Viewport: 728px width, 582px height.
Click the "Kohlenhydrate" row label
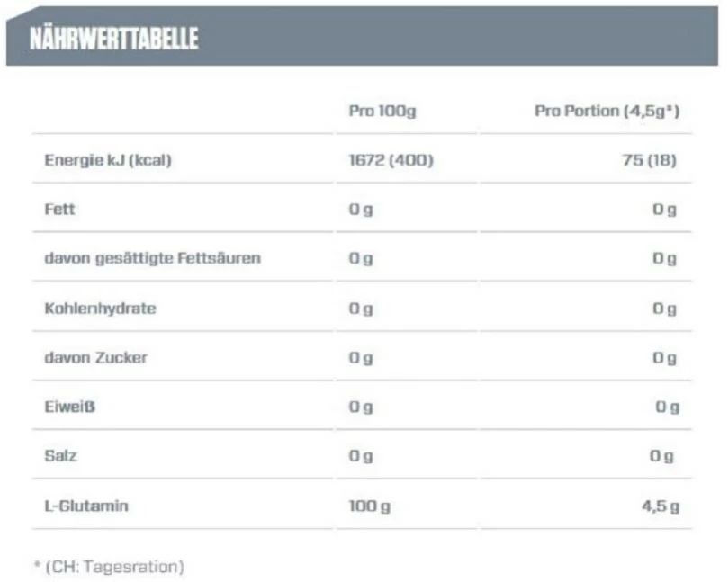pos(100,308)
